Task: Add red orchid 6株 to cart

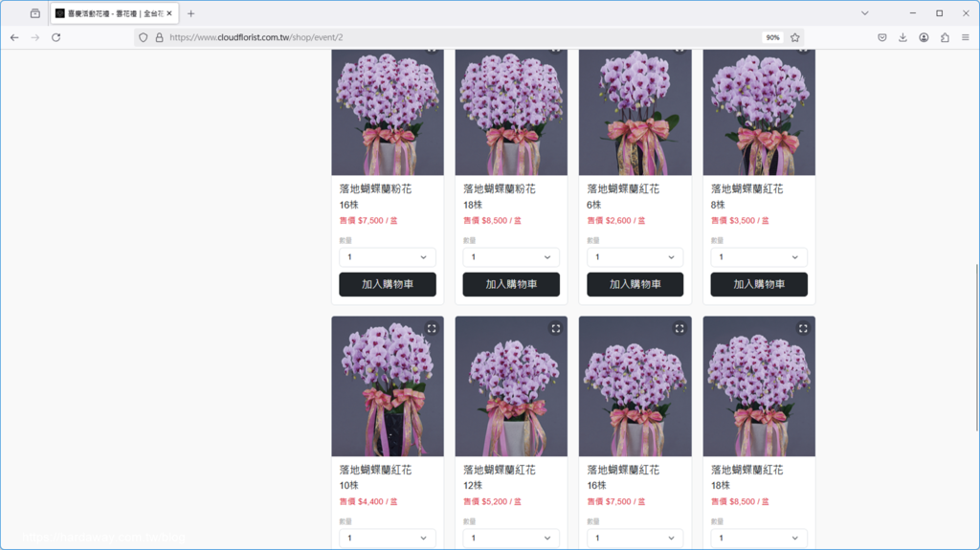Action: click(635, 284)
